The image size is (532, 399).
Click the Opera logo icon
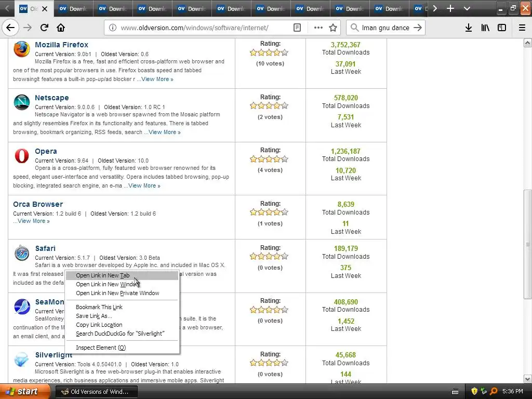(22, 156)
